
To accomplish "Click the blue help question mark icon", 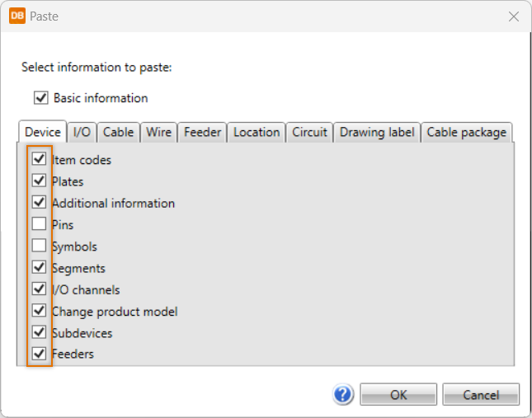I will (345, 394).
